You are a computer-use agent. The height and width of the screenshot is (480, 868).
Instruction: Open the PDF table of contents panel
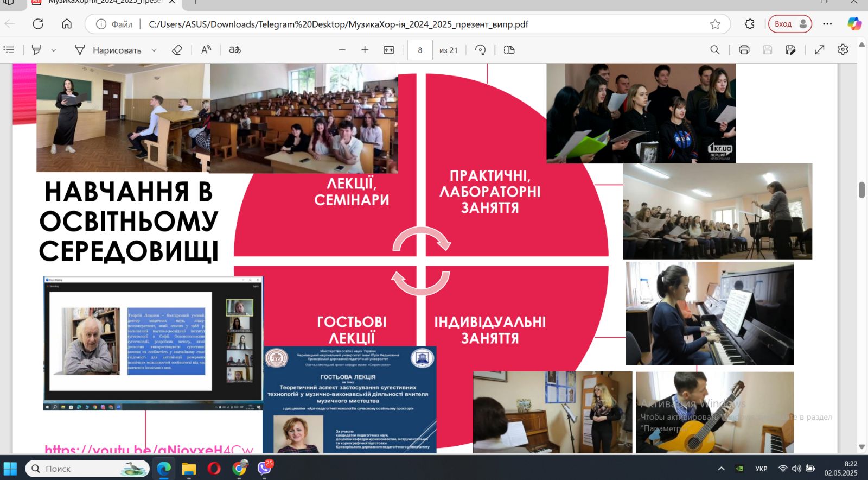(9, 50)
